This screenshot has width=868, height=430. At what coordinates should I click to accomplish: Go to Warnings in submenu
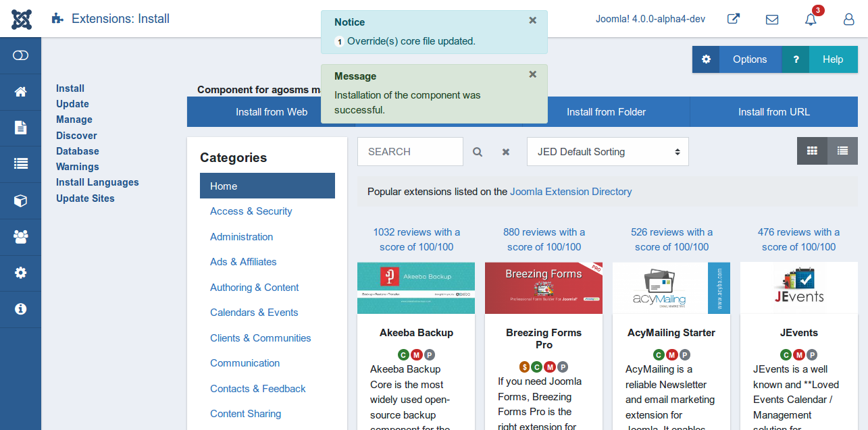pos(78,167)
